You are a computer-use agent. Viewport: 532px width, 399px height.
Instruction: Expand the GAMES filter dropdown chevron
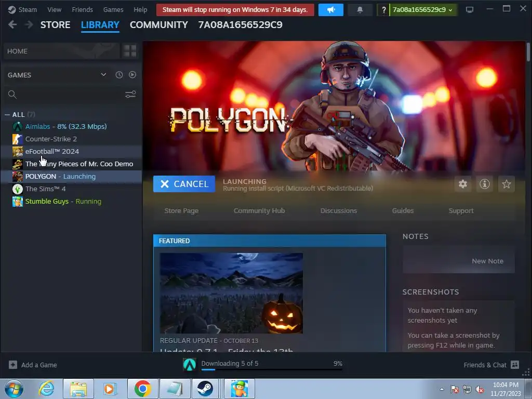(x=103, y=75)
